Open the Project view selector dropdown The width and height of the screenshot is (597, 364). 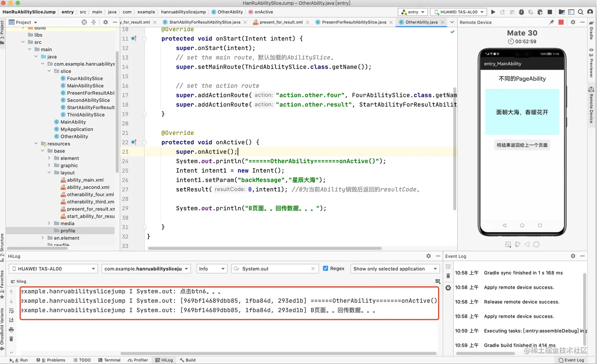coord(23,22)
